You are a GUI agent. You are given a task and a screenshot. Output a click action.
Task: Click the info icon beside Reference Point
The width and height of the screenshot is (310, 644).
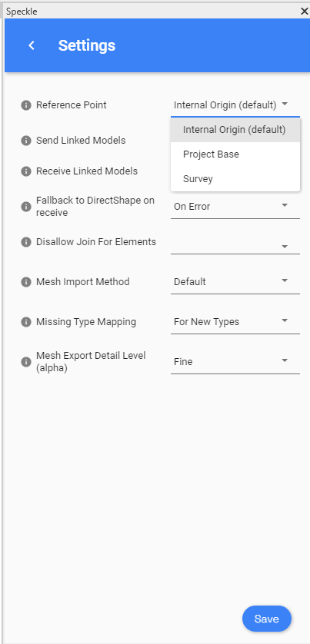click(26, 105)
